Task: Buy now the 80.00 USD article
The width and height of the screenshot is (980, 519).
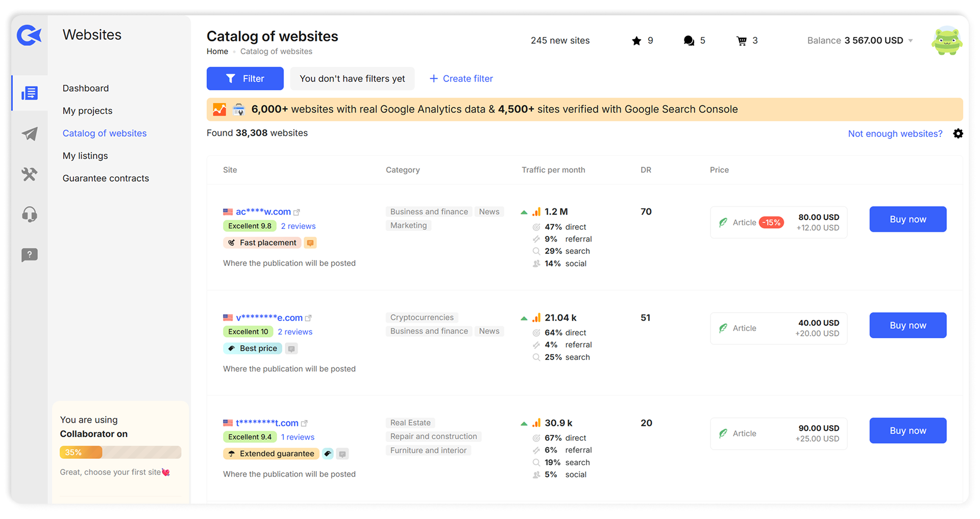Action: [908, 219]
